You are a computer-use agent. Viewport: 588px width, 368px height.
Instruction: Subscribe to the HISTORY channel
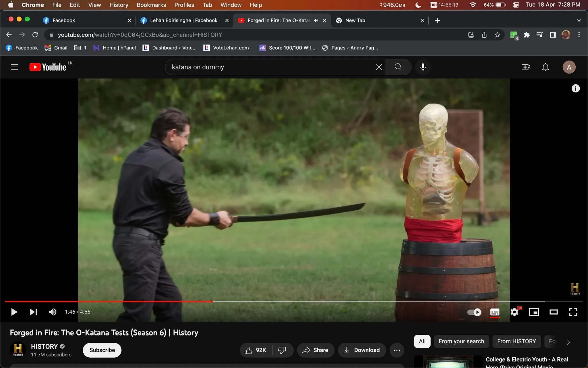(102, 350)
